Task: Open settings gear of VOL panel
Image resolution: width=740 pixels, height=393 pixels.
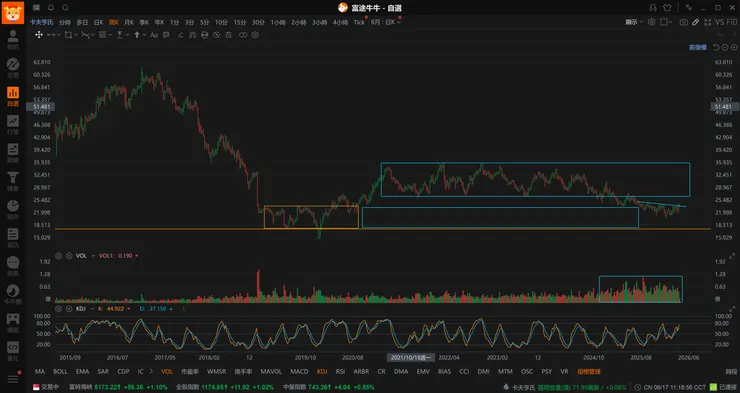Action: (59, 256)
